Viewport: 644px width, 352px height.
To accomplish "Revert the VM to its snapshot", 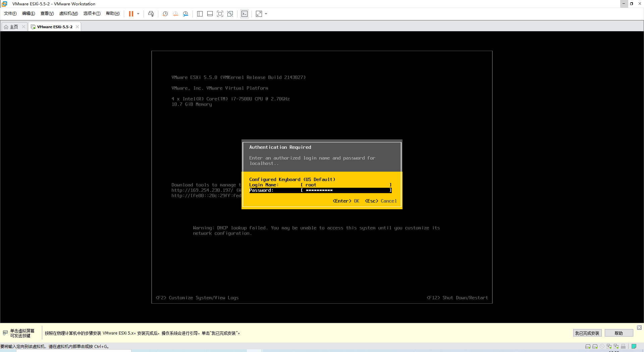I will click(x=175, y=14).
